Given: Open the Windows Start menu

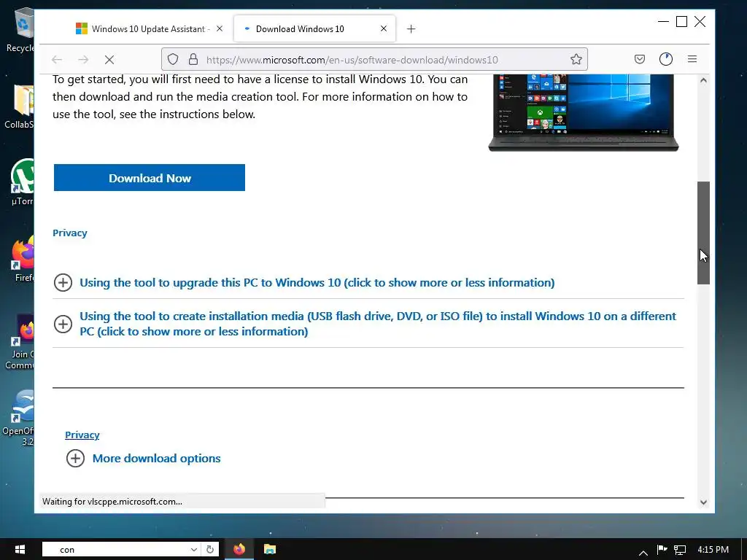Looking at the screenshot, I should [20, 549].
